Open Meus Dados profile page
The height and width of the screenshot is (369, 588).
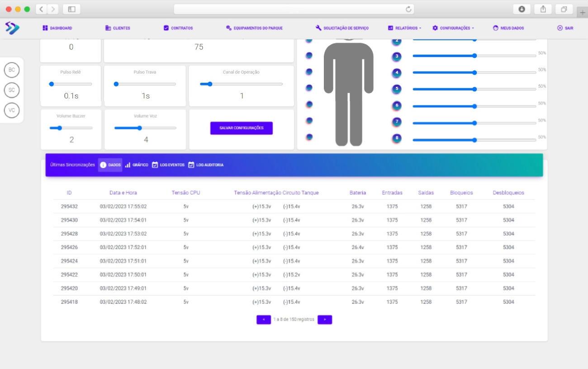(508, 28)
